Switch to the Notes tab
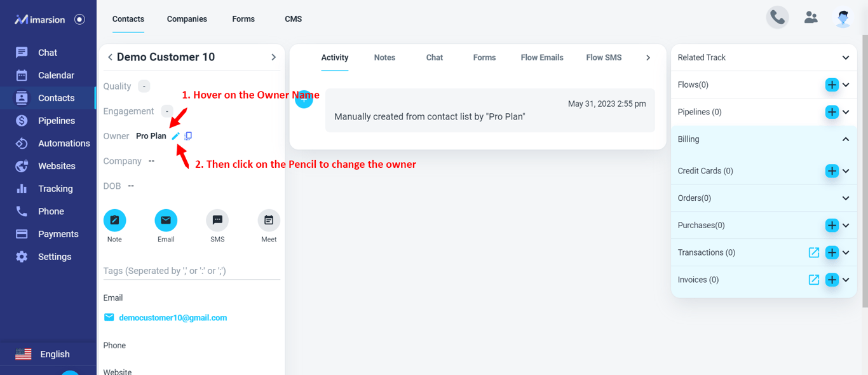The image size is (868, 375). click(384, 58)
